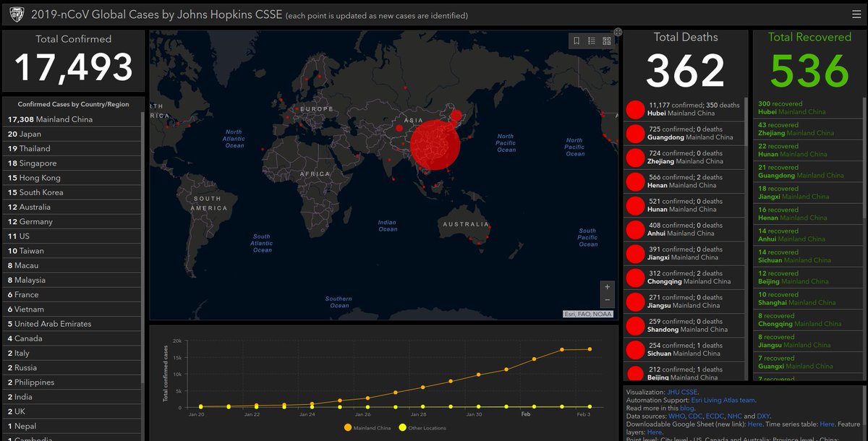This screenshot has width=868, height=441.
Task: Select 12 Australia in country list
Action: (x=72, y=207)
